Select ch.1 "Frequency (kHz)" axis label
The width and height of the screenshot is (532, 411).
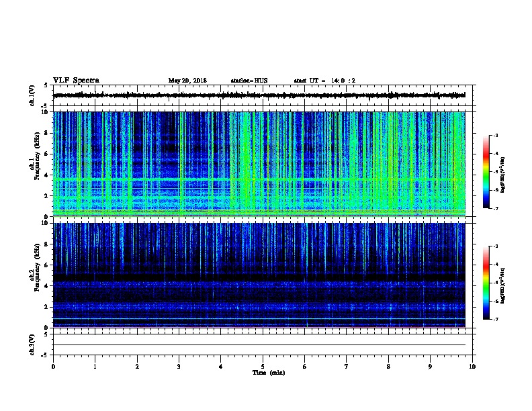coord(37,156)
